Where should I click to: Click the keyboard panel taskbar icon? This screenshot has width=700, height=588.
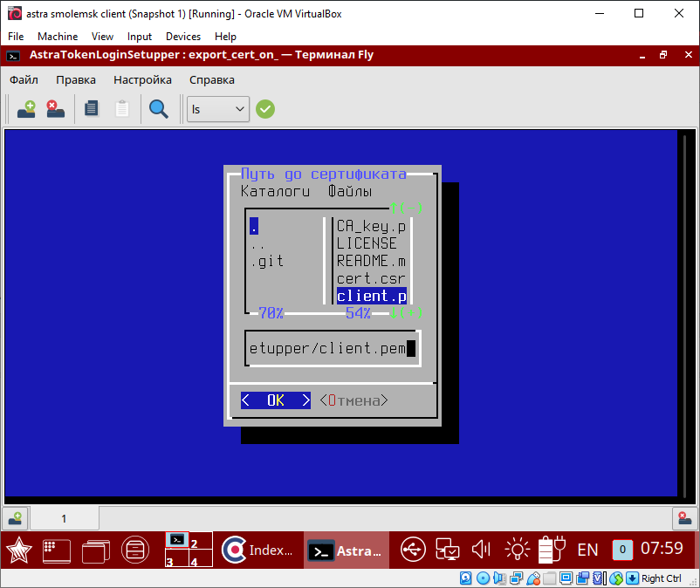56,550
